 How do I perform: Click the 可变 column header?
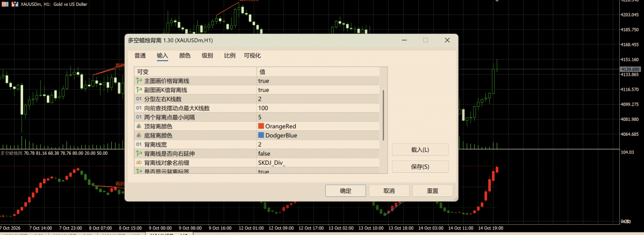196,72
